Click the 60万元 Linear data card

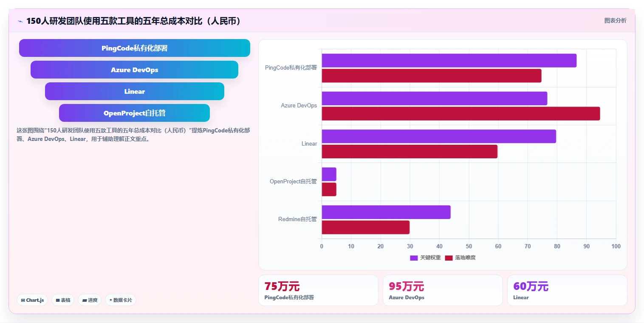point(567,290)
